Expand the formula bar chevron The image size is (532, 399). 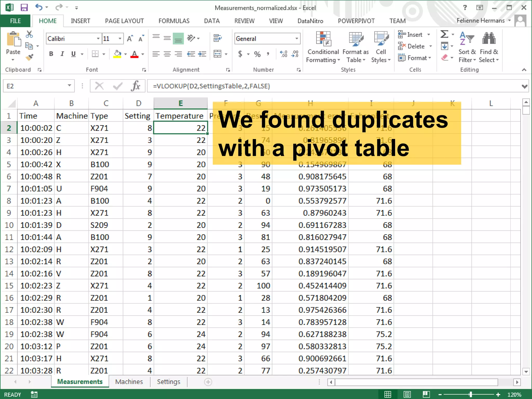pos(524,86)
